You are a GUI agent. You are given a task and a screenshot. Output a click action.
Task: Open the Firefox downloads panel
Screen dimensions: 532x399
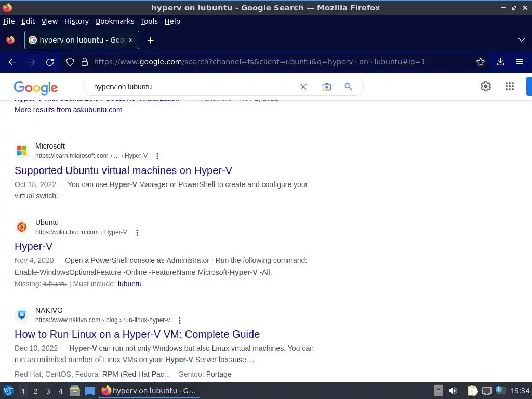(500, 62)
